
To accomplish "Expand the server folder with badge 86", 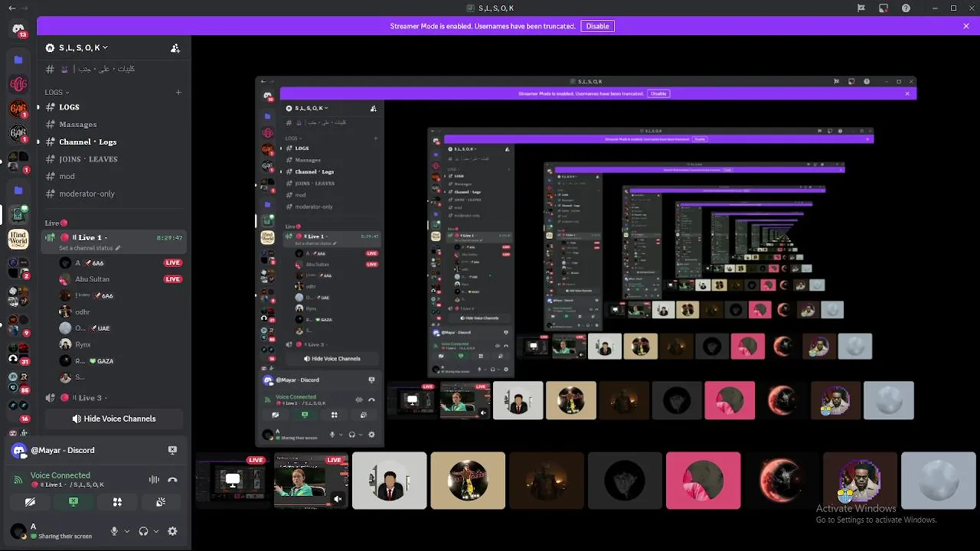I will [x=18, y=382].
